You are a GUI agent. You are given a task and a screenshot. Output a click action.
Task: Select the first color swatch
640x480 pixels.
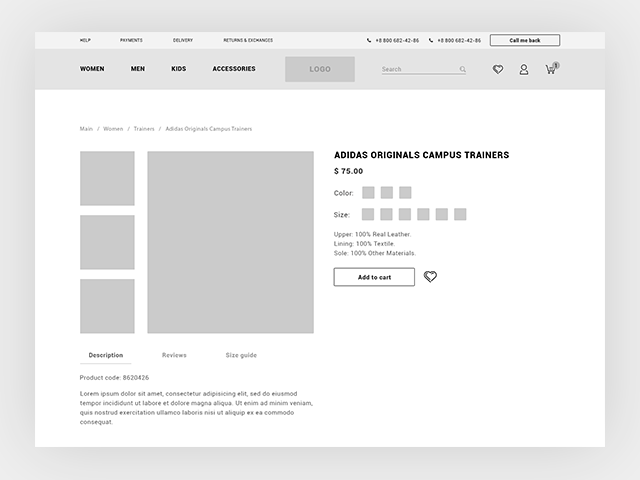(x=368, y=193)
